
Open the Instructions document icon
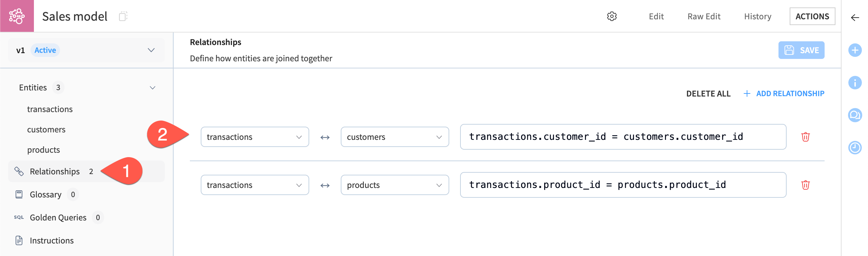[x=19, y=240]
